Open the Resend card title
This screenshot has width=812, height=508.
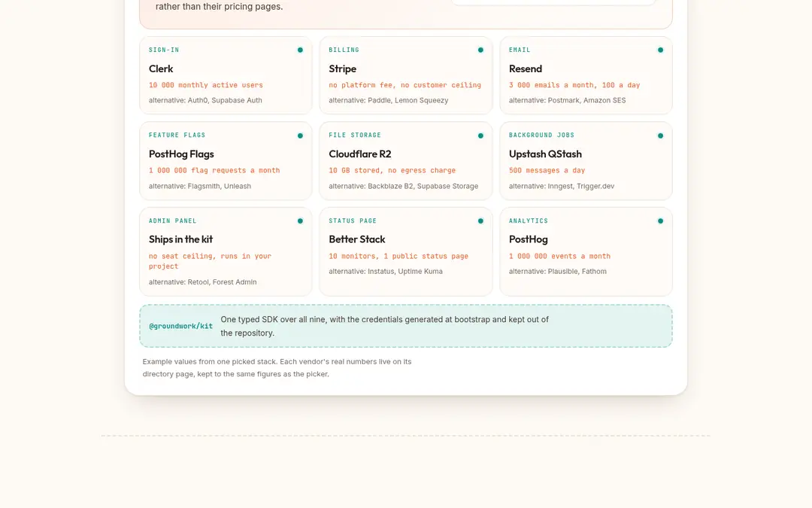tap(525, 68)
